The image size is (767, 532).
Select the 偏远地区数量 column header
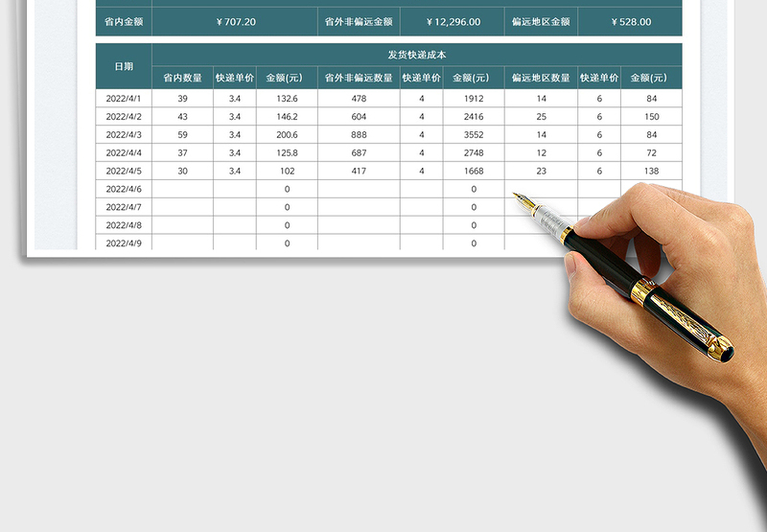coord(541,78)
